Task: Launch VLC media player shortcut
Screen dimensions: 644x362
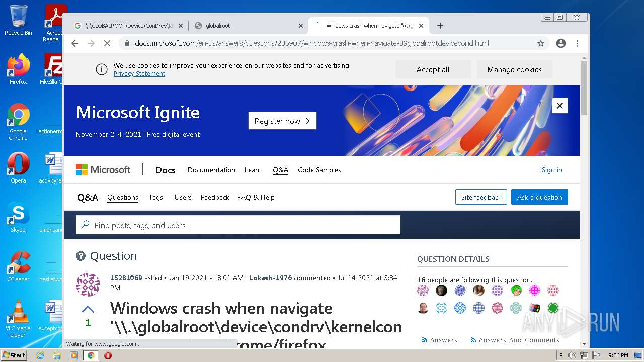Action: (18, 319)
